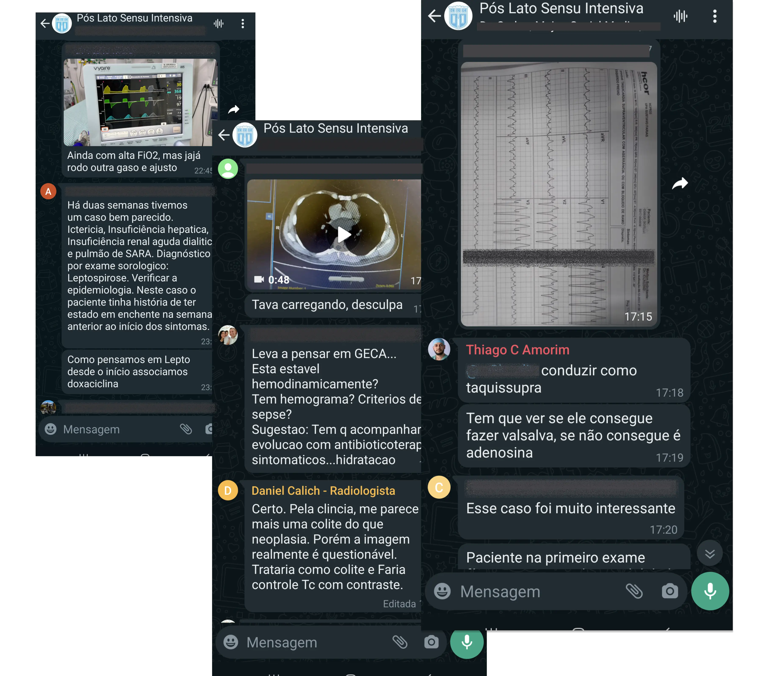The image size is (784, 676).
Task: Tap the "Editada" label on Daniel's message
Action: [x=399, y=604]
